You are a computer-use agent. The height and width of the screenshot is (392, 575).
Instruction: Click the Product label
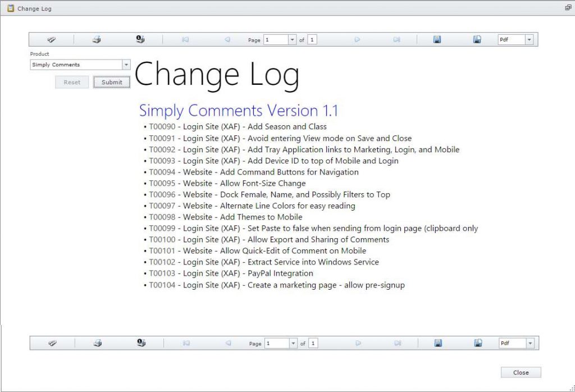[x=40, y=54]
